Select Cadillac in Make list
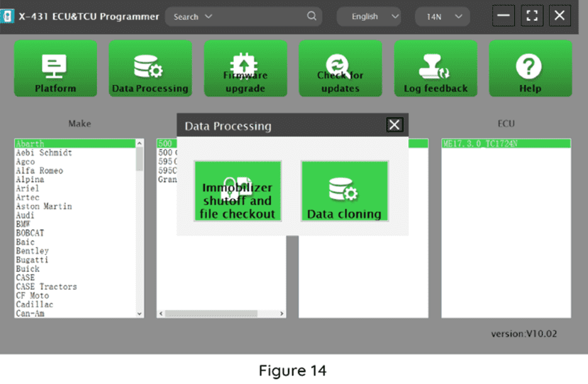This screenshot has height=384, width=588. 75,305
